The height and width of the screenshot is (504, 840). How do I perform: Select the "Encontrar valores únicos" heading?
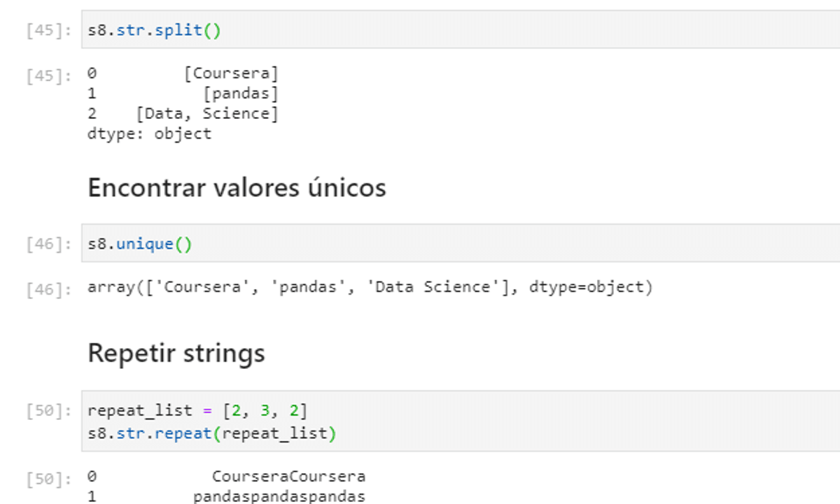click(x=237, y=188)
